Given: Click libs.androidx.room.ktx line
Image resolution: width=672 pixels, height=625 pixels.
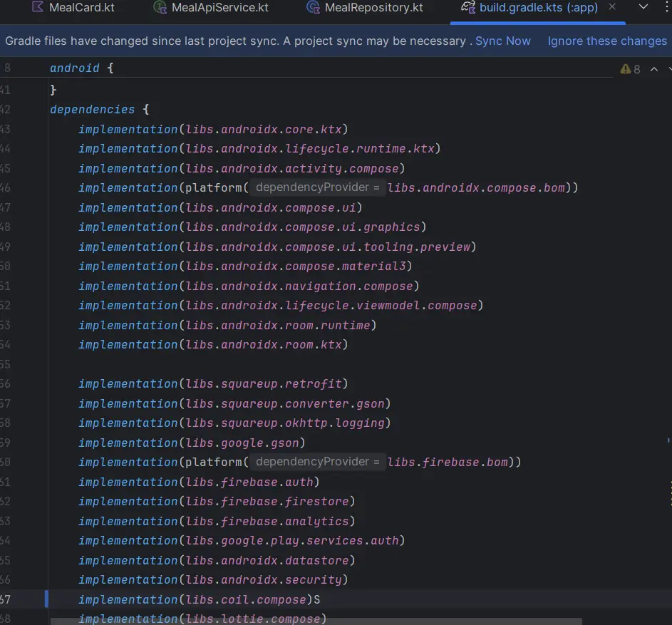Looking at the screenshot, I should [x=213, y=345].
